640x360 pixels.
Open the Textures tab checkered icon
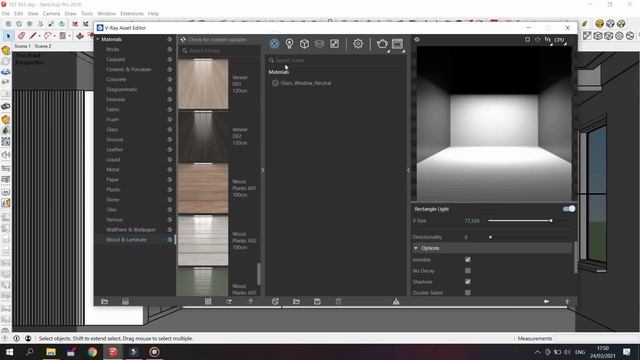pyautogui.click(x=334, y=44)
